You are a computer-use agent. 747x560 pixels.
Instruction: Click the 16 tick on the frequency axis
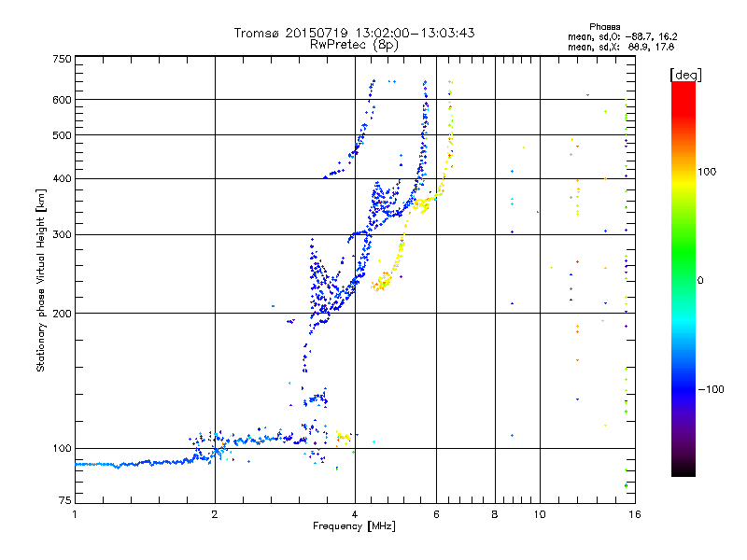(632, 514)
